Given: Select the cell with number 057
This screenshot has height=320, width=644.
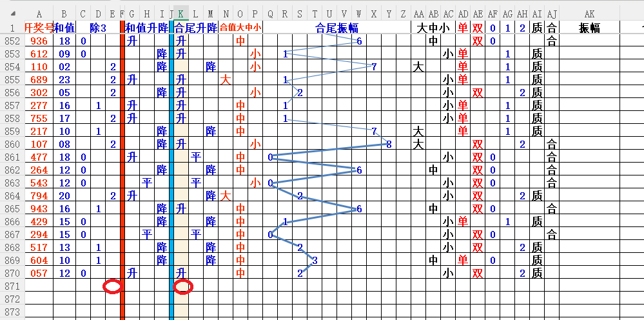Looking at the screenshot, I should click(x=39, y=273).
